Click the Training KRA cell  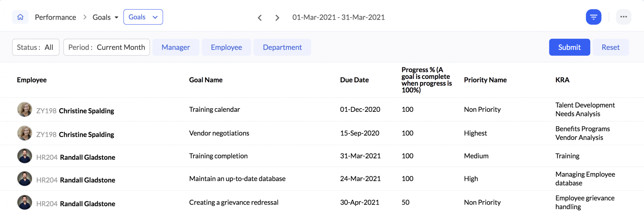pos(567,156)
